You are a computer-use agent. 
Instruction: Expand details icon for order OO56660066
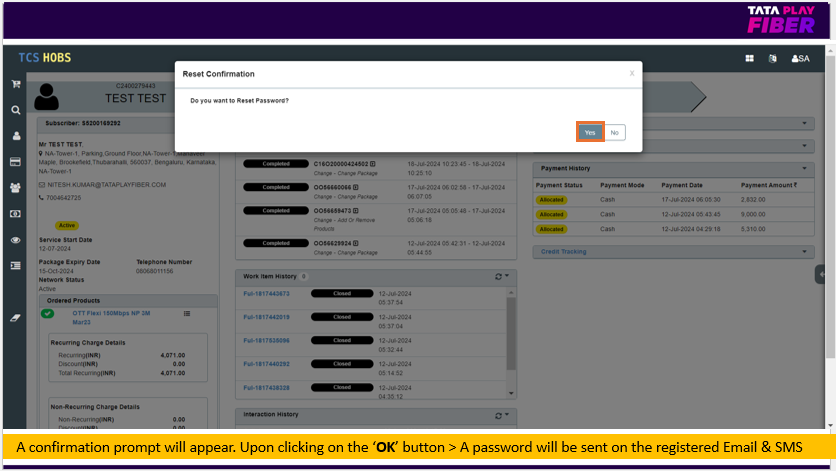coord(356,187)
